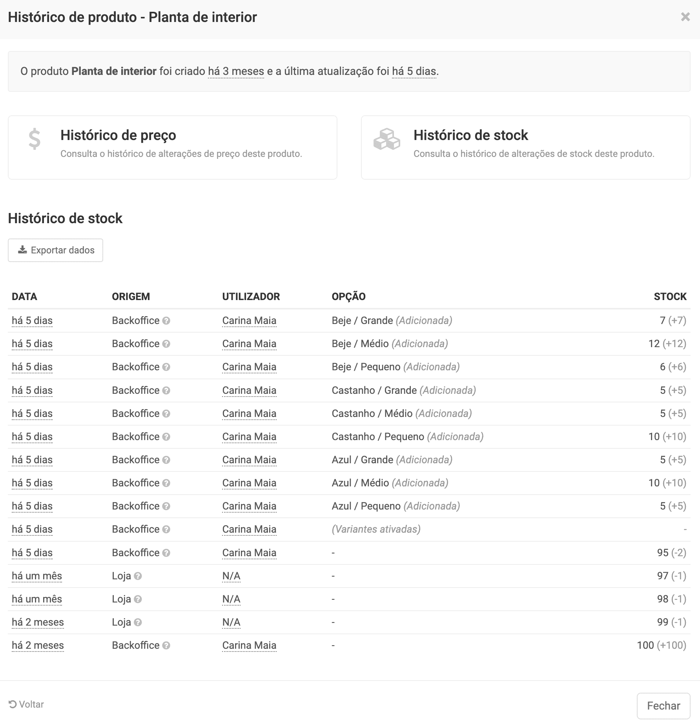Click 'há 5 dias' date in the Castanho / Pequeno row

tap(32, 437)
